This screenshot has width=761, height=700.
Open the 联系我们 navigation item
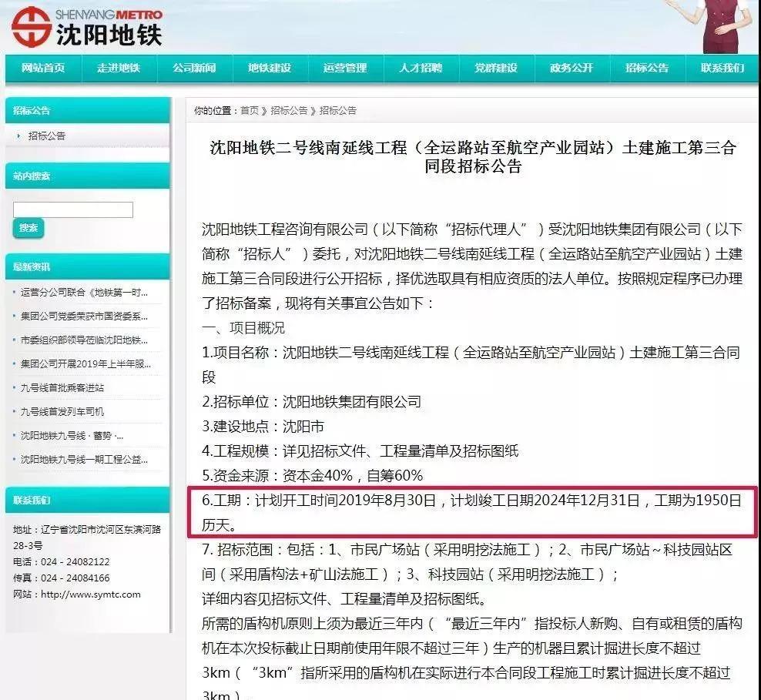[x=722, y=68]
